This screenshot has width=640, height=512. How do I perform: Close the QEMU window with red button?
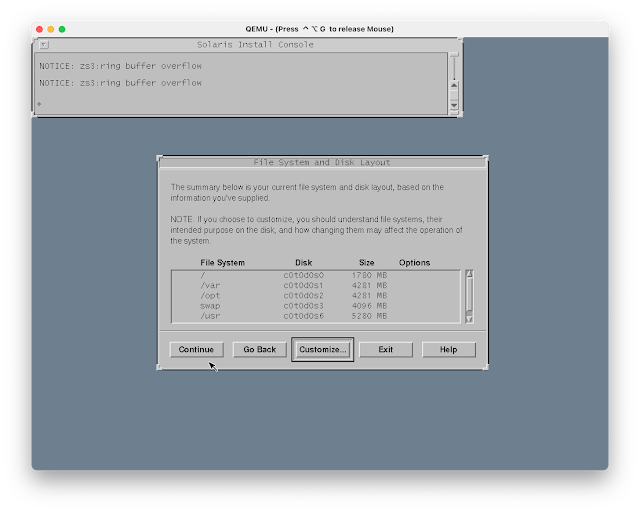(39, 29)
